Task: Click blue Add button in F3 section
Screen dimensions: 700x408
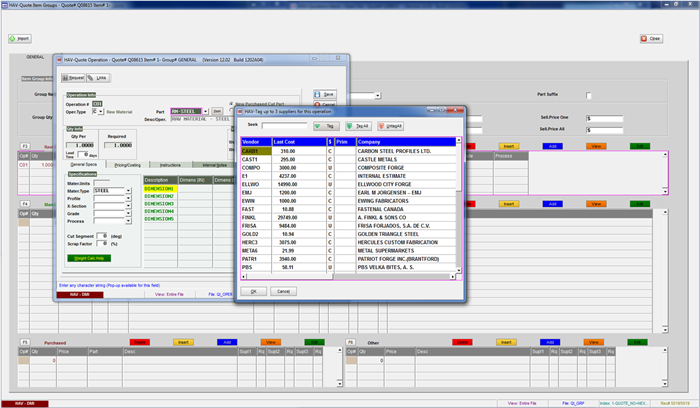Action: pyautogui.click(x=553, y=146)
